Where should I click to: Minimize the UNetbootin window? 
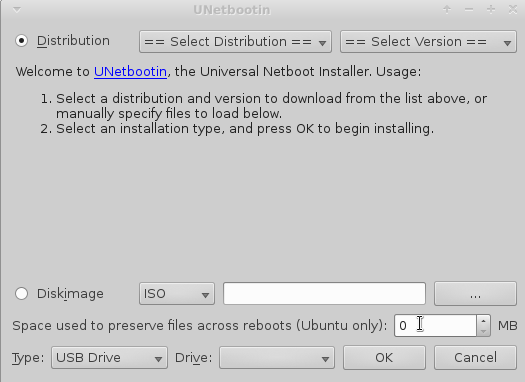pyautogui.click(x=469, y=9)
